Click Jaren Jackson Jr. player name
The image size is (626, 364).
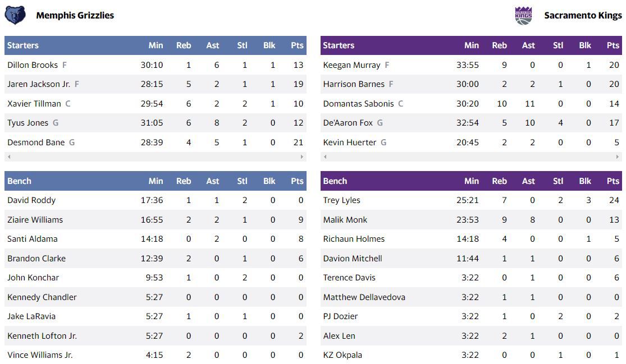(x=39, y=84)
